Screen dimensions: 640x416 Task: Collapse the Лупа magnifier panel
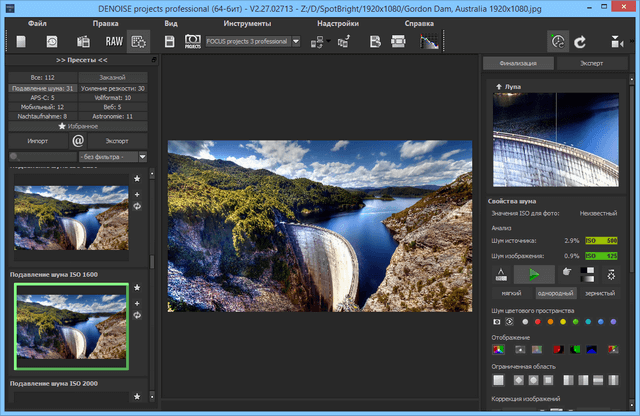click(497, 88)
